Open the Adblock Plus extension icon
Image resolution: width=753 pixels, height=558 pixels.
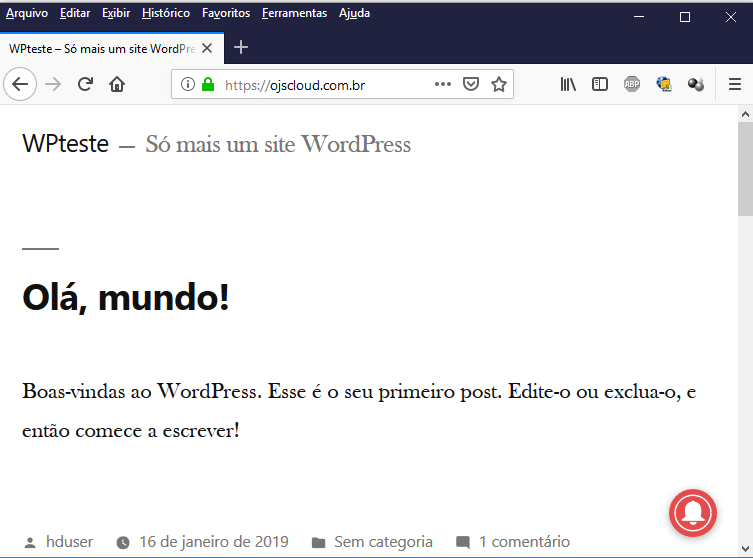click(x=632, y=85)
